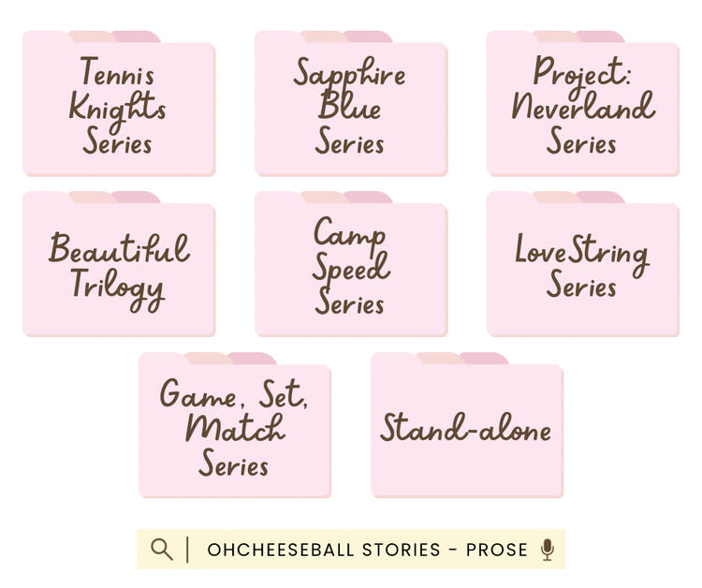This screenshot has height=588, width=702.
Task: Open the Sapphire Blue Series folder
Action: point(351,109)
